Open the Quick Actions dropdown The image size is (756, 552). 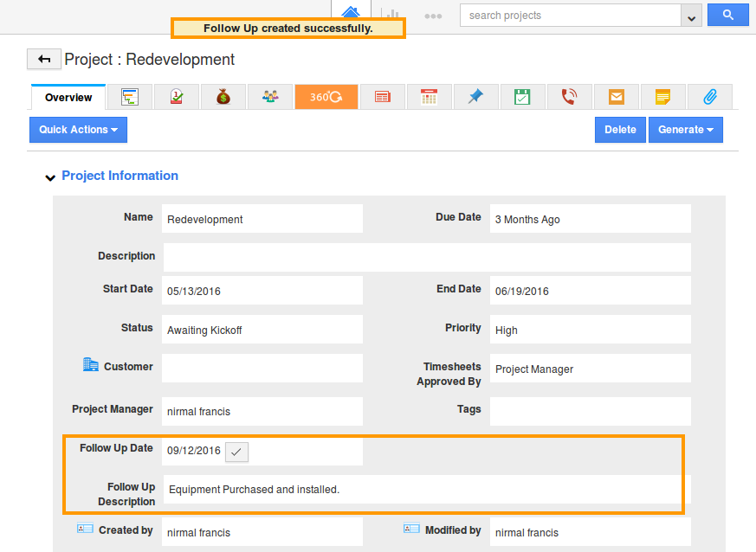click(78, 129)
